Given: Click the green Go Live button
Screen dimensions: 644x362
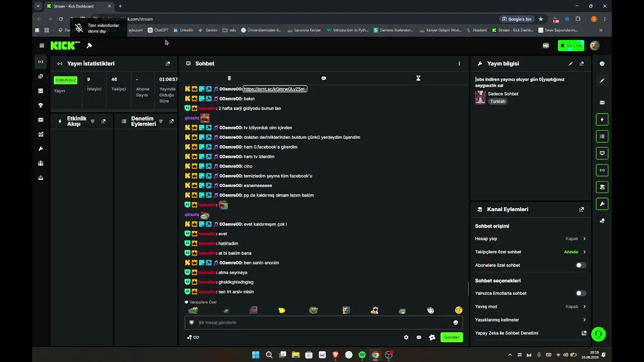Looking at the screenshot, I should (x=571, y=46).
